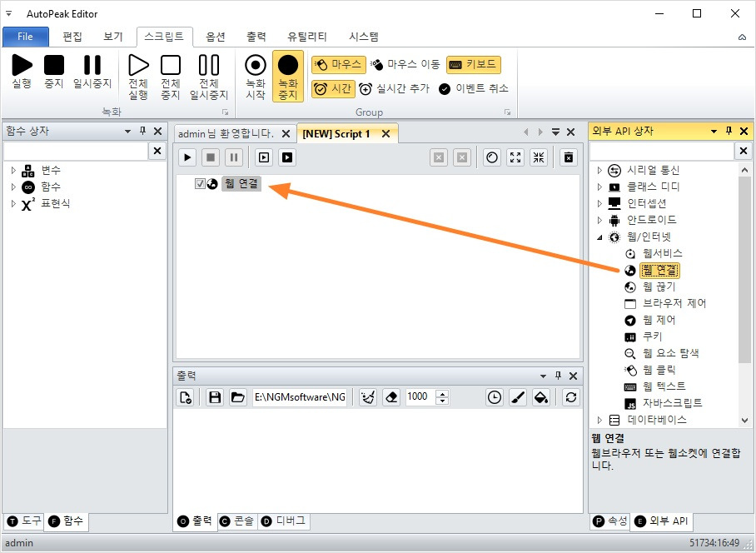This screenshot has height=553, width=756.
Task: Switch to 속성 panel tab
Action: [x=610, y=521]
